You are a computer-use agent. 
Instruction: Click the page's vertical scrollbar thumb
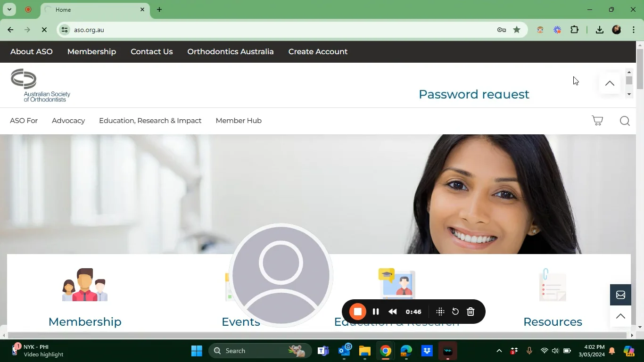640,69
